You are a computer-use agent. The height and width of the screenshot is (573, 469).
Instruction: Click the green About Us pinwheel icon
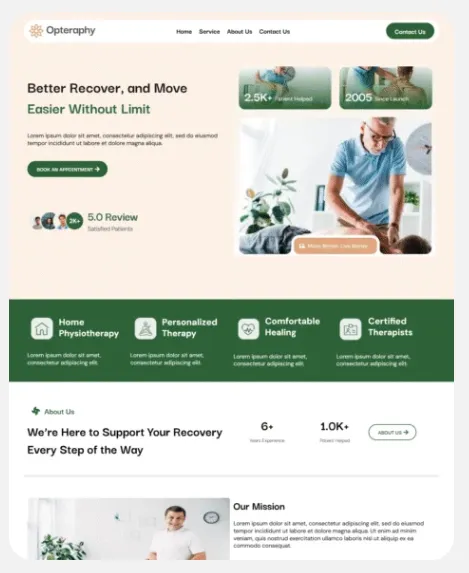click(x=35, y=411)
